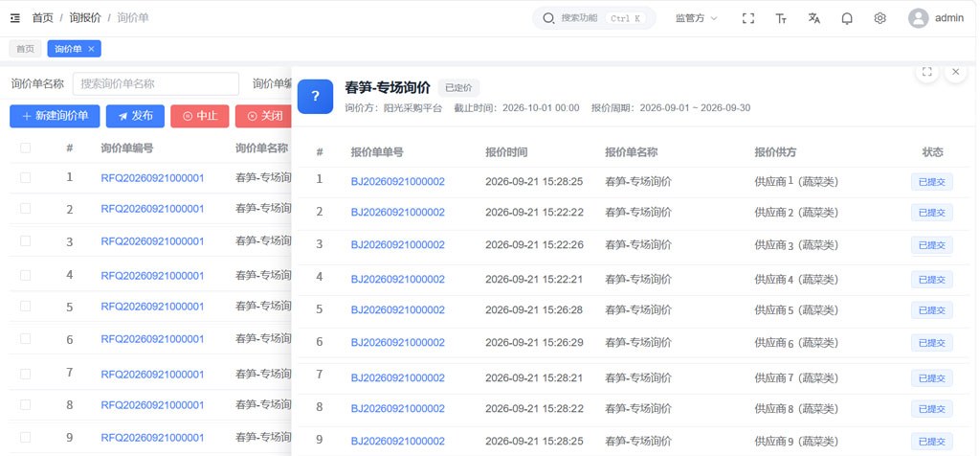Check the checkbox for row 5
The image size is (980, 456).
(25, 306)
